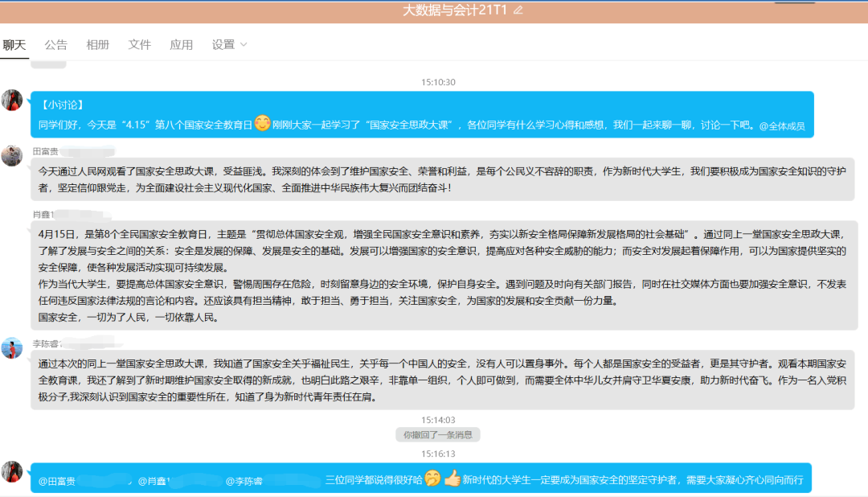The image size is (868, 497).
Task: Click 李陈睿's avatar picture
Action: point(12,348)
